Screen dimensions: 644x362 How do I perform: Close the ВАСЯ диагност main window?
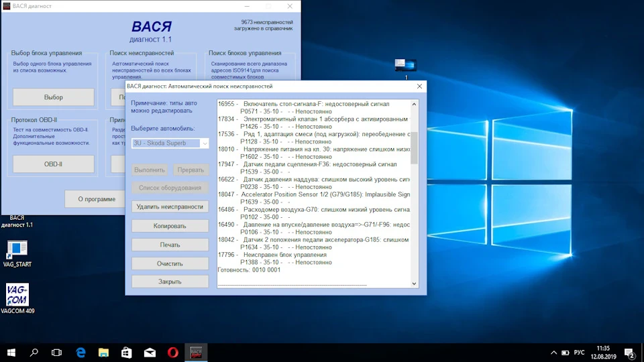[x=290, y=6]
